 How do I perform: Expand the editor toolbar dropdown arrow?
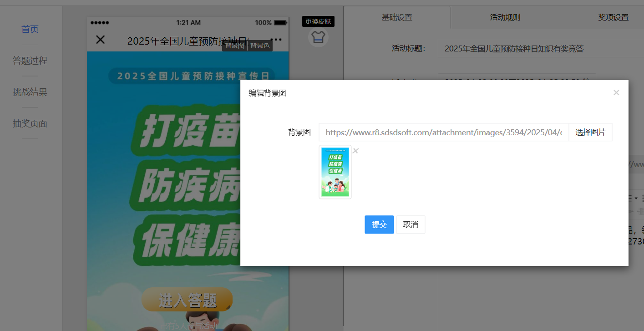coord(636,198)
